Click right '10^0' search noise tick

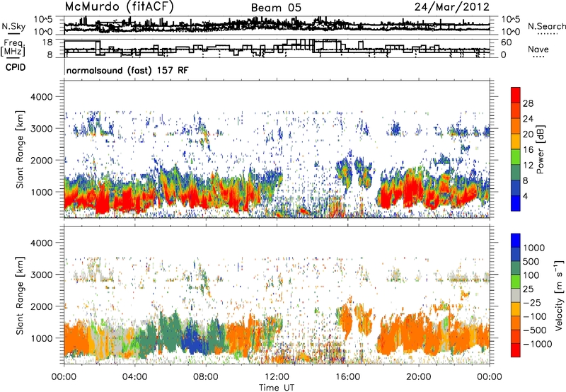tap(511, 32)
